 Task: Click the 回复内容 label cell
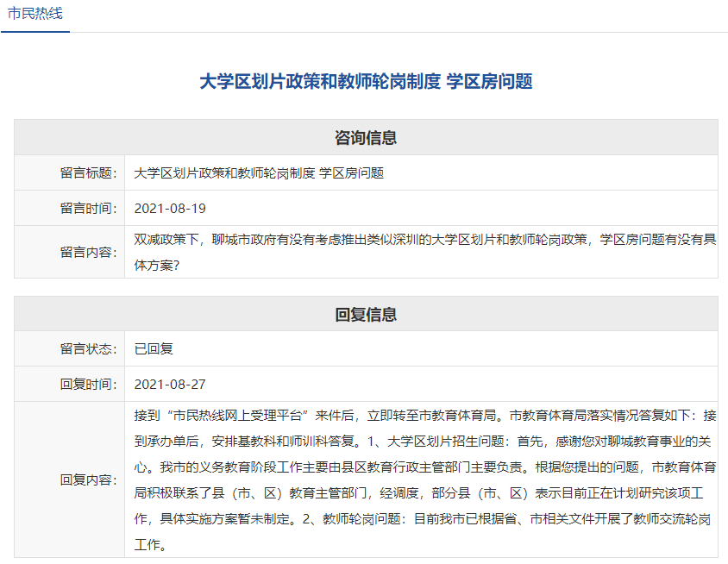click(70, 479)
